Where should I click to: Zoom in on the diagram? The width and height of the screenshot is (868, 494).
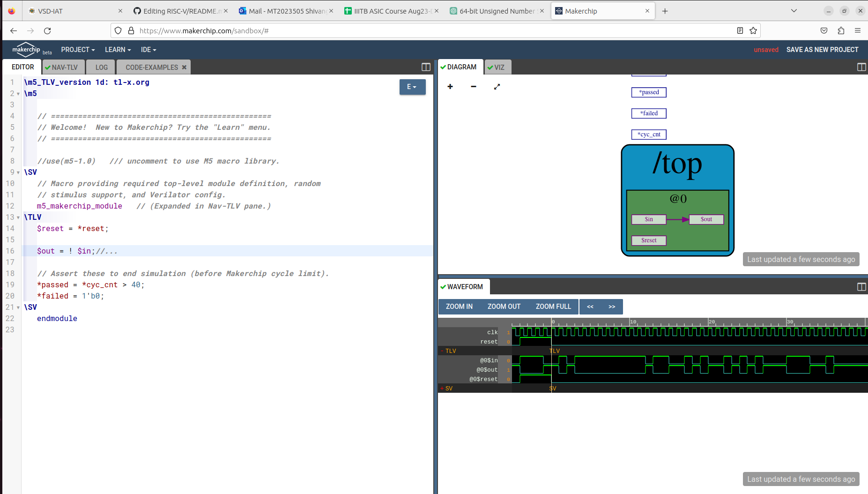[450, 87]
